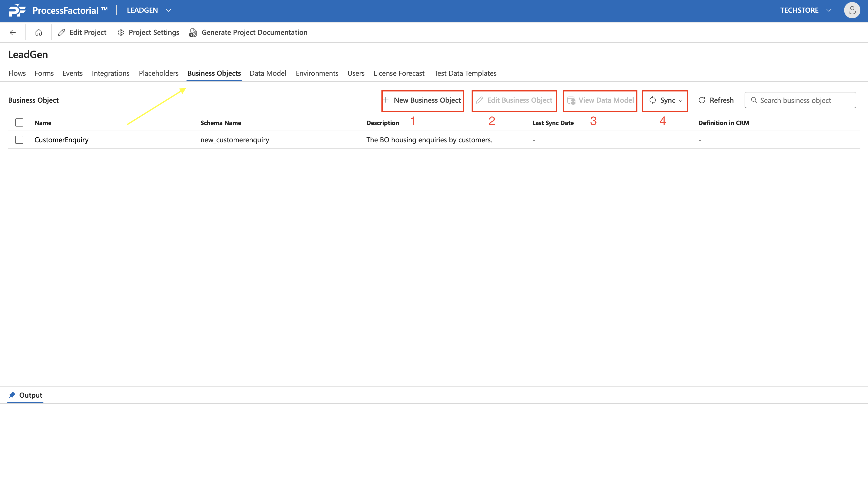Image resolution: width=868 pixels, height=498 pixels.
Task: Open the Integrations tab
Action: tap(110, 73)
